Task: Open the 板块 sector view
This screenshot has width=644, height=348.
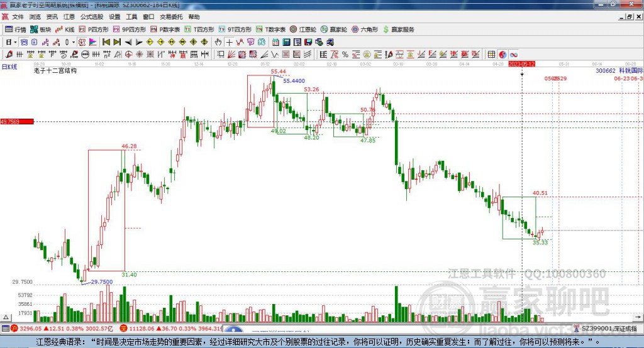Action: [x=41, y=30]
